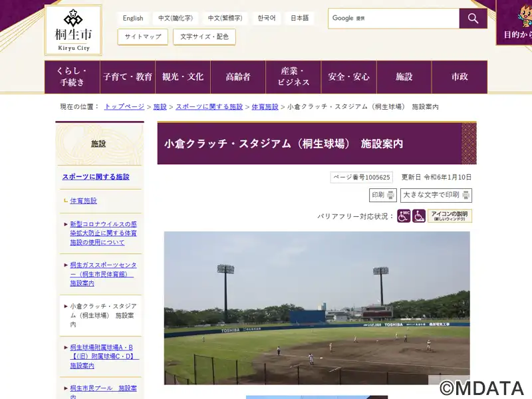Focus the Google search input field

tap(394, 19)
